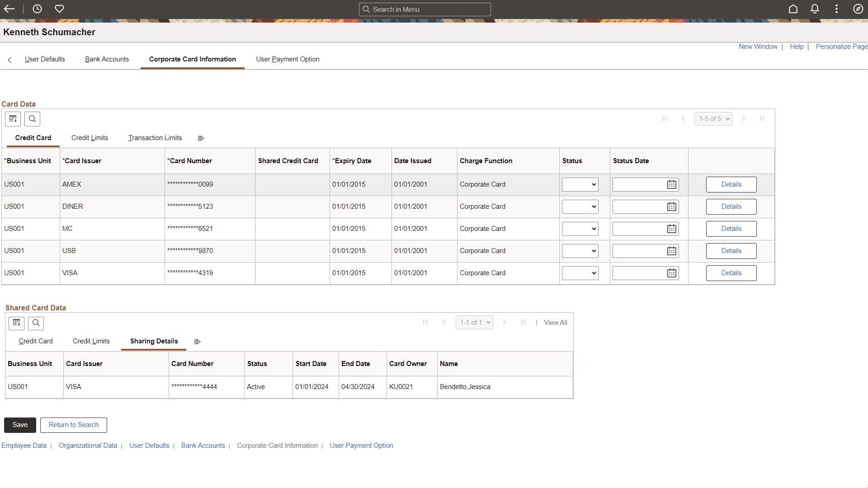The height and width of the screenshot is (488, 868).
Task: Switch to Transaction Limits tab
Action: click(x=155, y=138)
